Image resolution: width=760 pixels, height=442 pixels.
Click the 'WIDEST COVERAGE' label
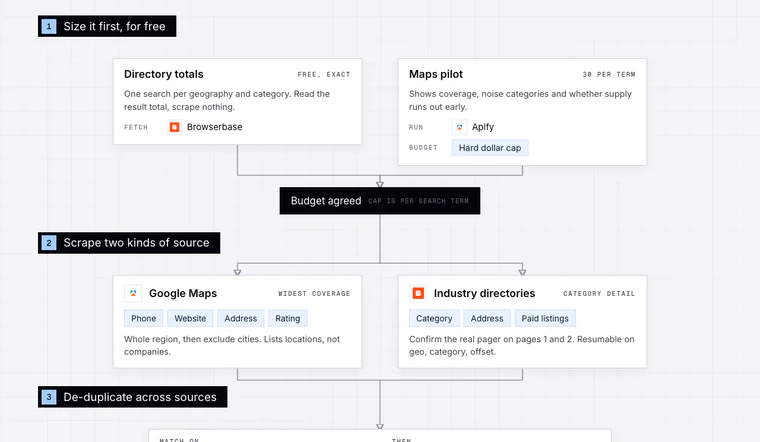(314, 294)
